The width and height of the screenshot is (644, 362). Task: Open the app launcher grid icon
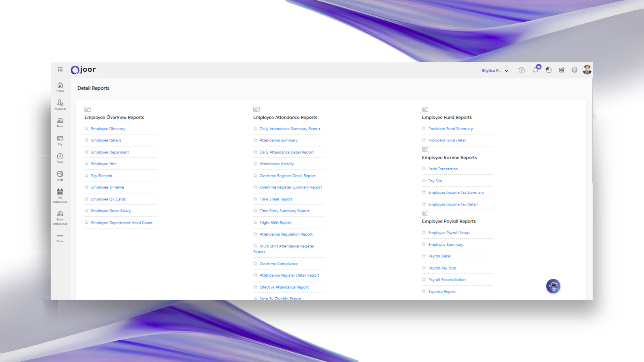click(x=60, y=69)
